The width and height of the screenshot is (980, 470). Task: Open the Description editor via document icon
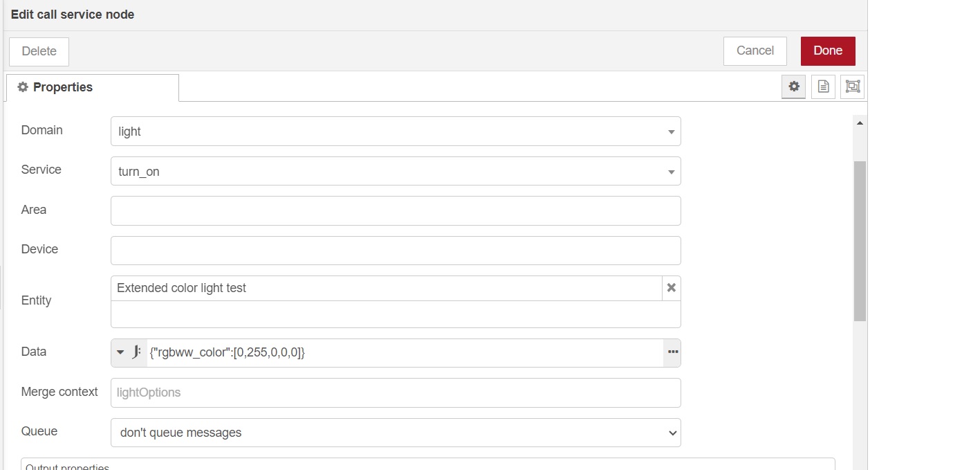pyautogui.click(x=822, y=86)
